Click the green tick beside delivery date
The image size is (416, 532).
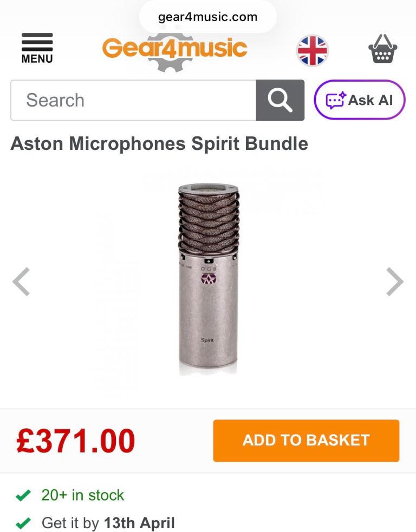click(23, 523)
